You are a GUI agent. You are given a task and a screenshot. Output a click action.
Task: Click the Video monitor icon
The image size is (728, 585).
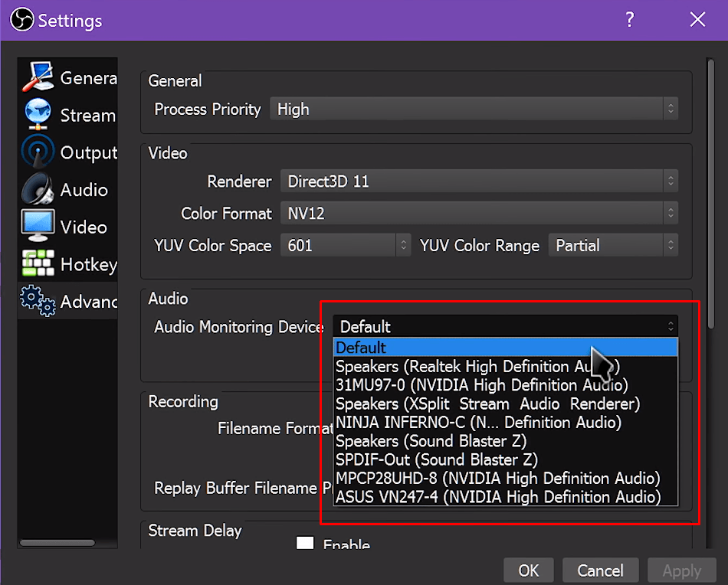[x=37, y=227]
